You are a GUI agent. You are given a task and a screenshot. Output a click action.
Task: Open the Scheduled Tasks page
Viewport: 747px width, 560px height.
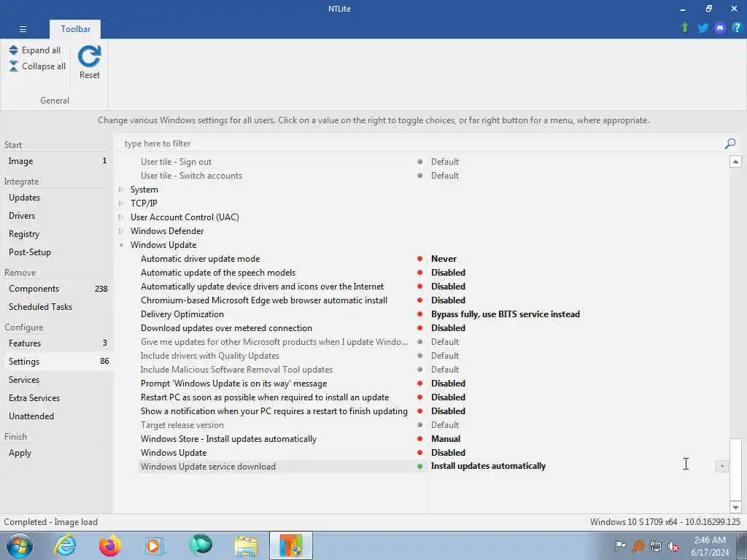[x=57, y=307]
